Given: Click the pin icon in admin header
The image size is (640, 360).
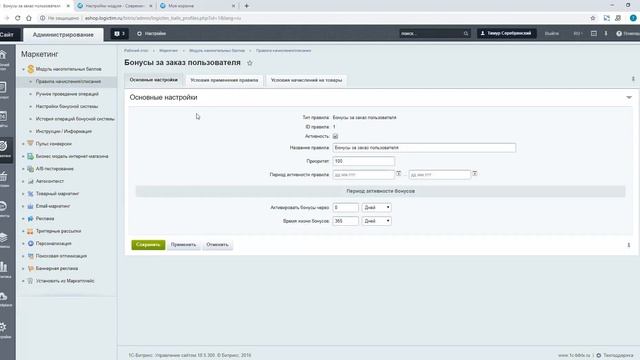Looking at the screenshot, I should click(606, 33).
